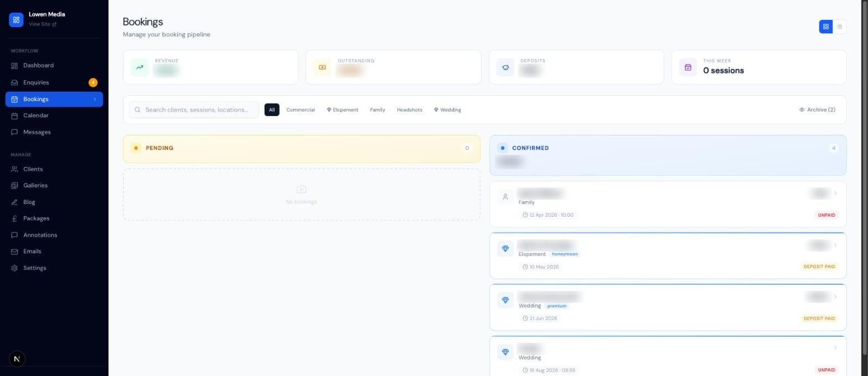Open Galleries in the sidebar
This screenshot has height=376, width=868.
pos(54,185)
